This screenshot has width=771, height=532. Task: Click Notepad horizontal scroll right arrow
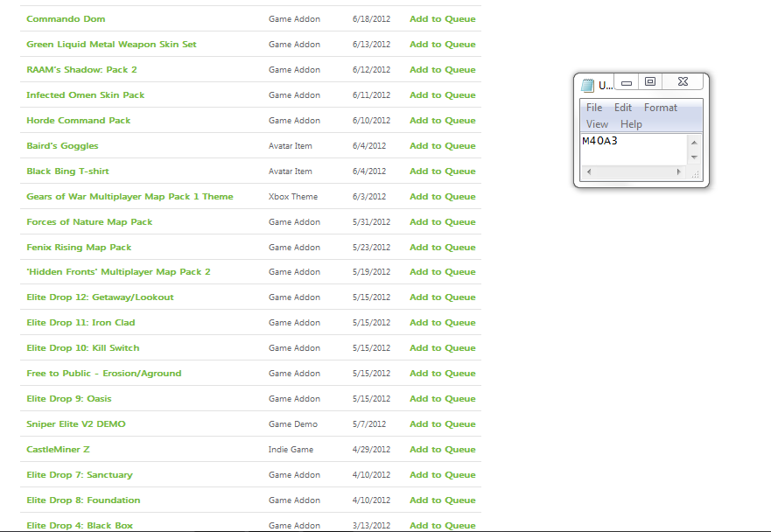678,172
